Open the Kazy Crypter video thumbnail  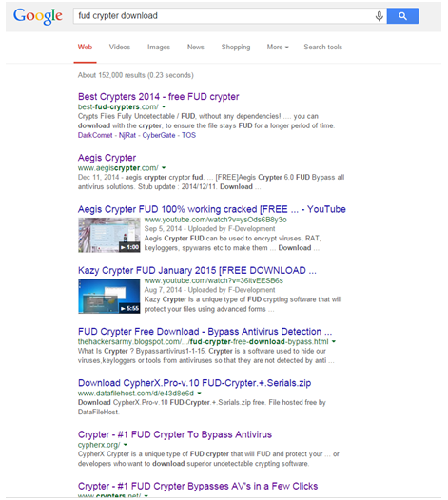click(108, 297)
